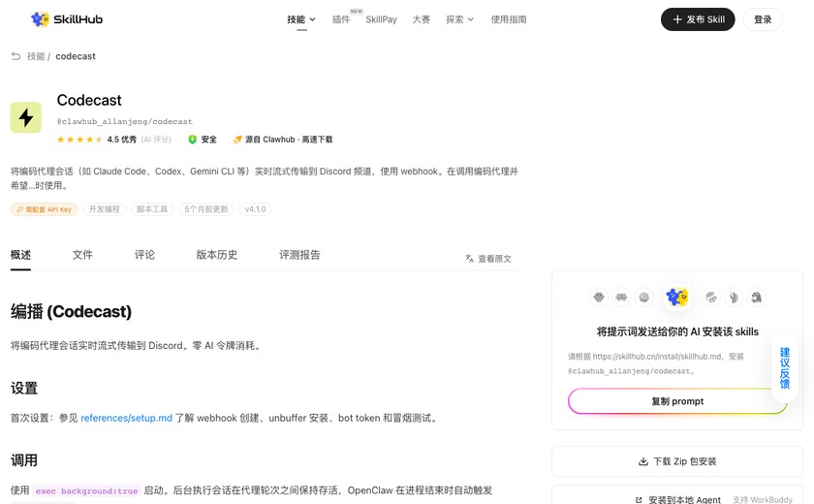Click the star rating icons
This screenshot has width=814, height=504.
tap(79, 140)
